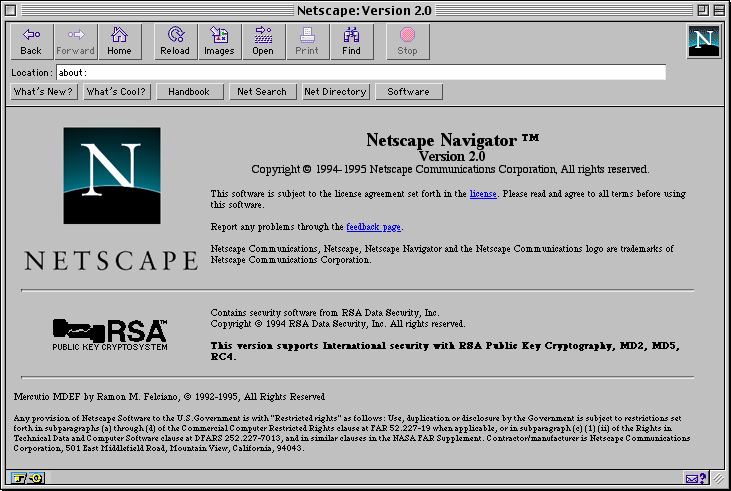Open the Home page button
The height and width of the screenshot is (491, 731).
pos(119,41)
